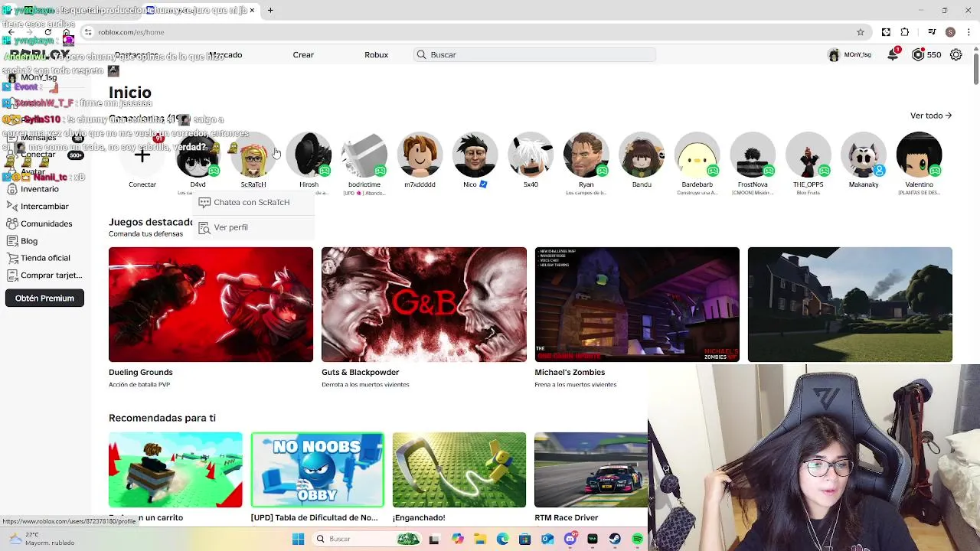
Task: Open the Roblox settings gear
Action: coord(956,54)
